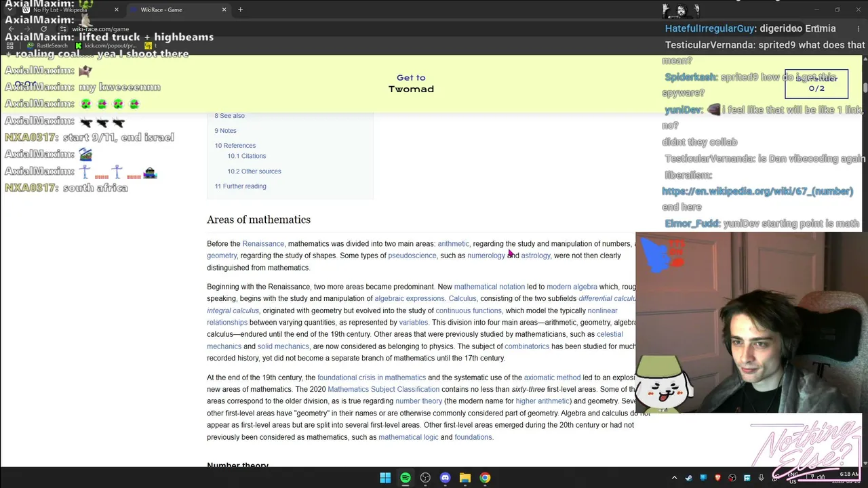This screenshot has width=868, height=488.
Task: Close the WikiRace - Game tab
Action: click(x=224, y=10)
